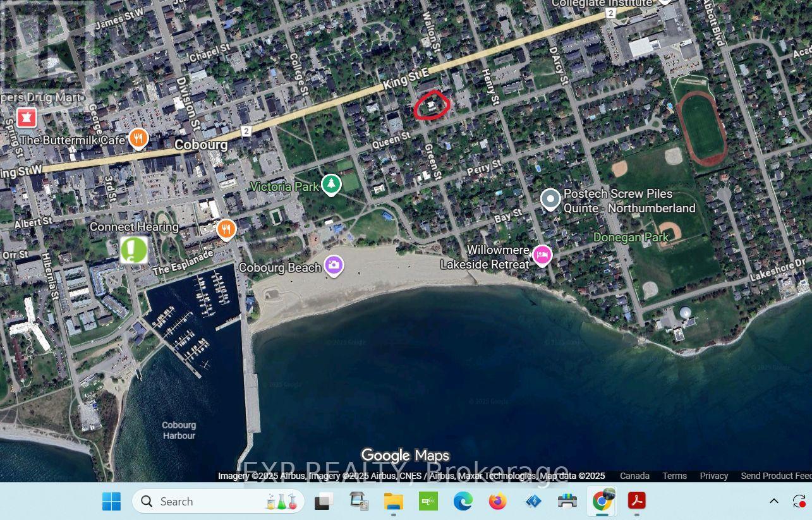Open The Buttermilk Cafe restaurant pin
Screen dimensions: 812x520
pyautogui.click(x=138, y=138)
